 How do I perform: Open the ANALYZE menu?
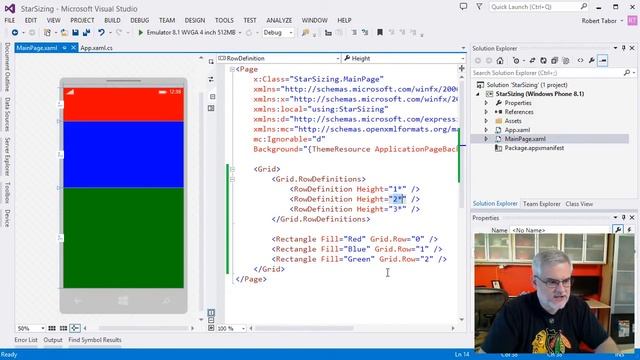pos(279,20)
